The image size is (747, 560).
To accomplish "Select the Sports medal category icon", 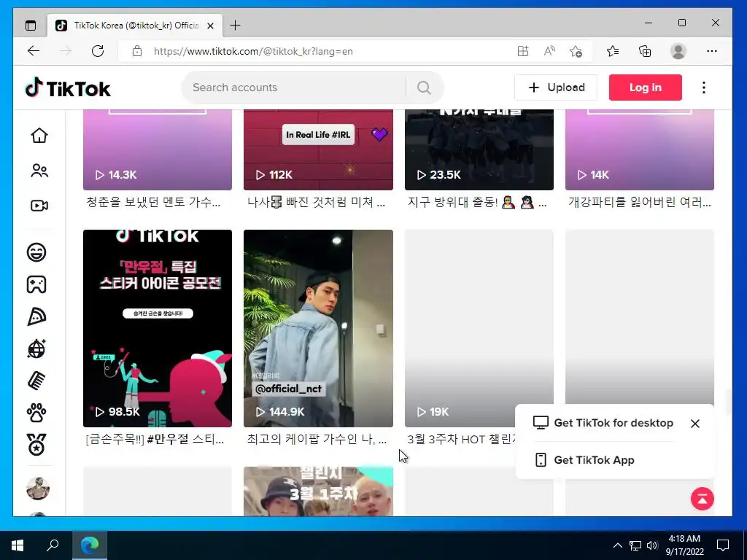I will point(36,445).
